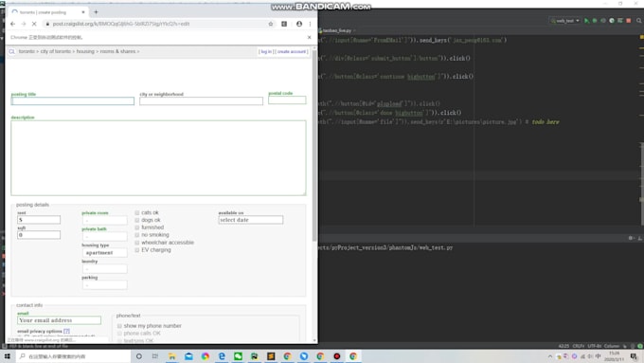Click into the description text area

[x=158, y=158]
